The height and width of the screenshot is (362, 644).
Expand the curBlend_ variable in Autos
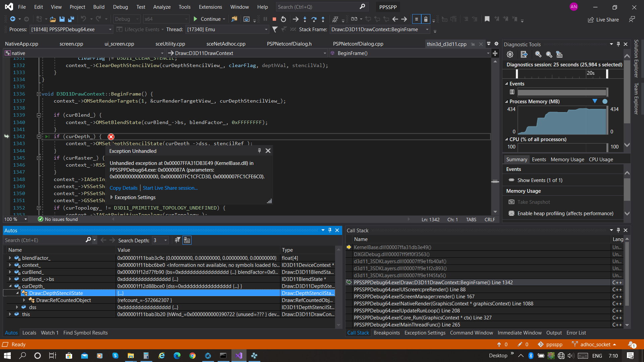[x=10, y=272]
